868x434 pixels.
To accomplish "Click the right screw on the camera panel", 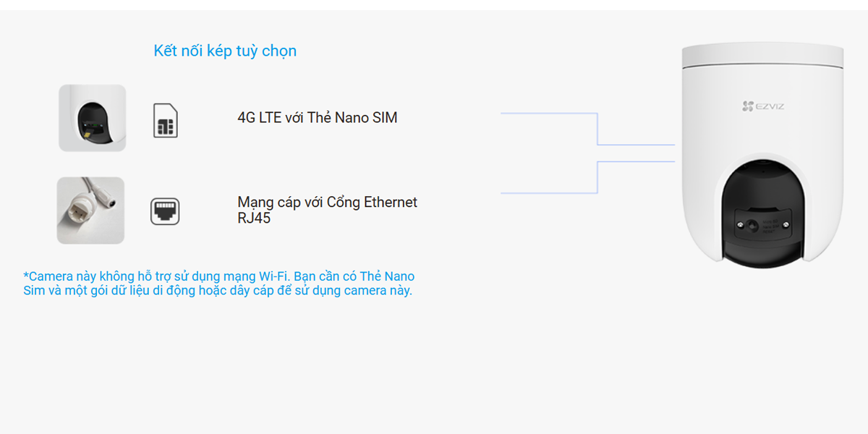I will click(x=786, y=226).
